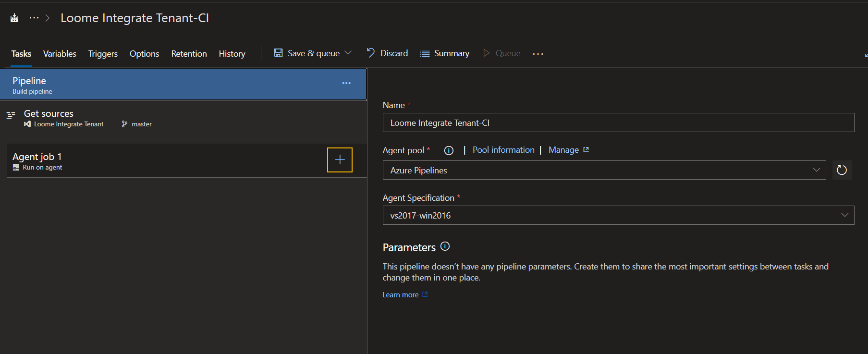This screenshot has width=868, height=354.
Task: Click the breadcrumb chevron separator
Action: point(48,18)
